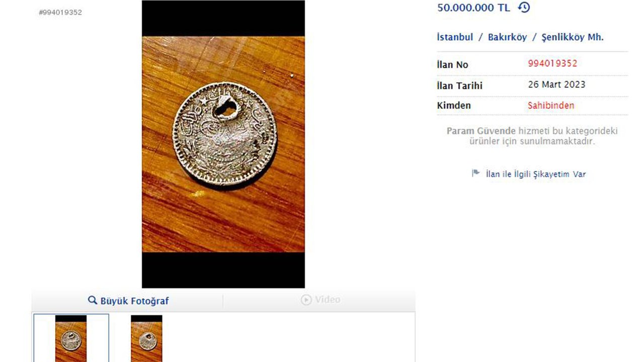Open the price history clock icon
This screenshot has height=362, width=644.
tap(524, 8)
